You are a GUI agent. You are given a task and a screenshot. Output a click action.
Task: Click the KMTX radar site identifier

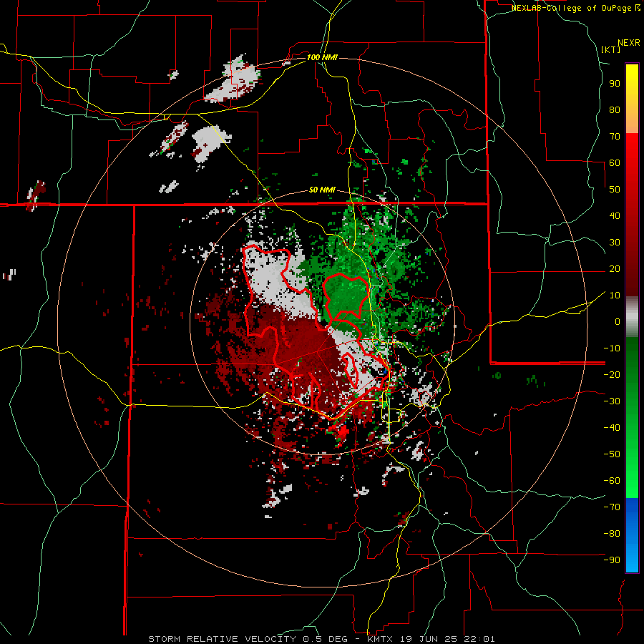[x=379, y=639]
